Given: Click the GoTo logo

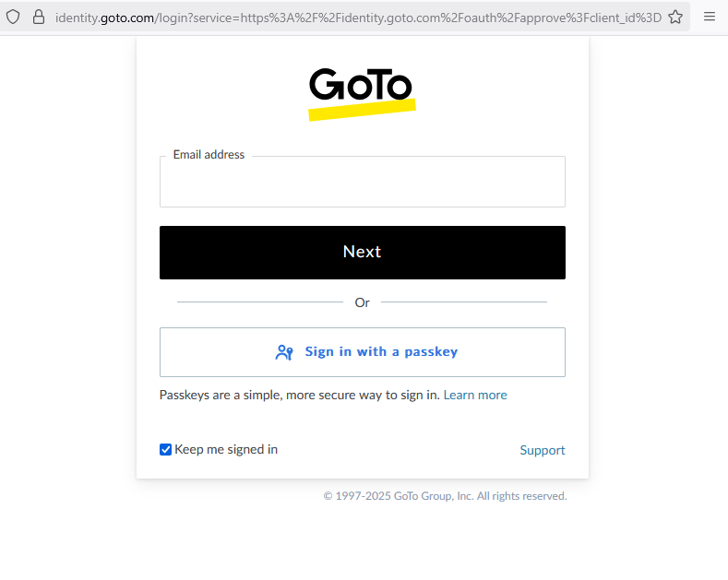Looking at the screenshot, I should coord(361,86).
